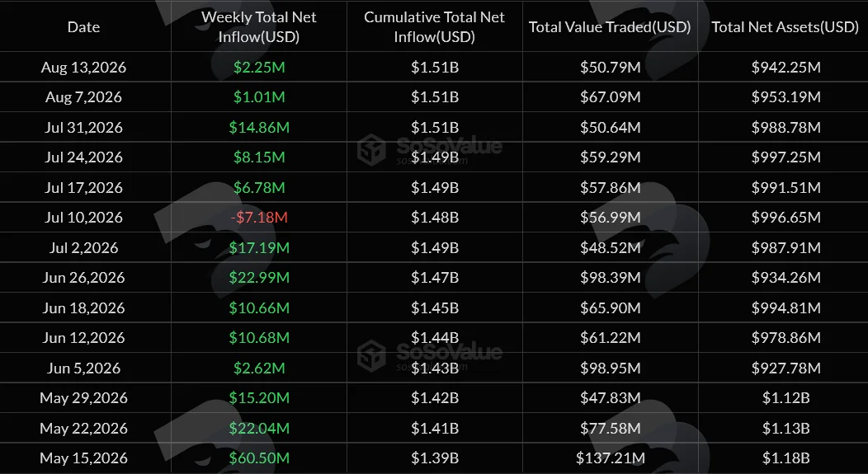Click the $1.18B total net assets cell
This screenshot has width=868, height=474.
click(785, 458)
